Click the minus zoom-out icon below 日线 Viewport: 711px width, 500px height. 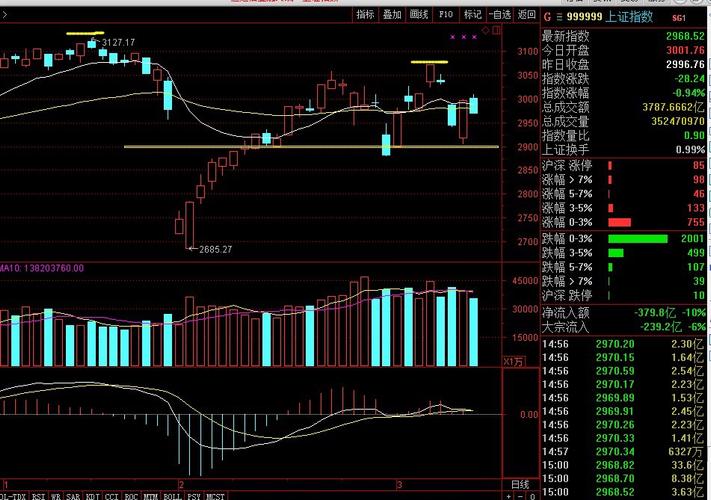(521, 496)
